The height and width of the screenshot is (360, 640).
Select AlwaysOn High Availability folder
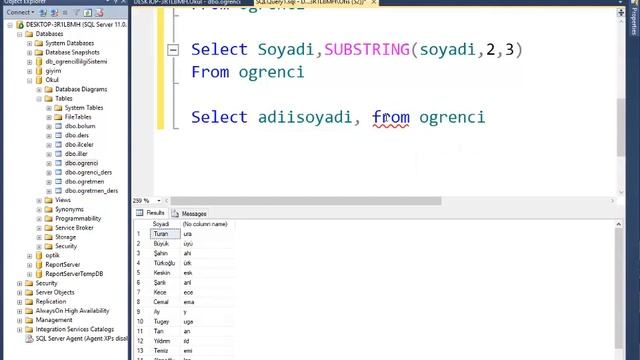72,311
